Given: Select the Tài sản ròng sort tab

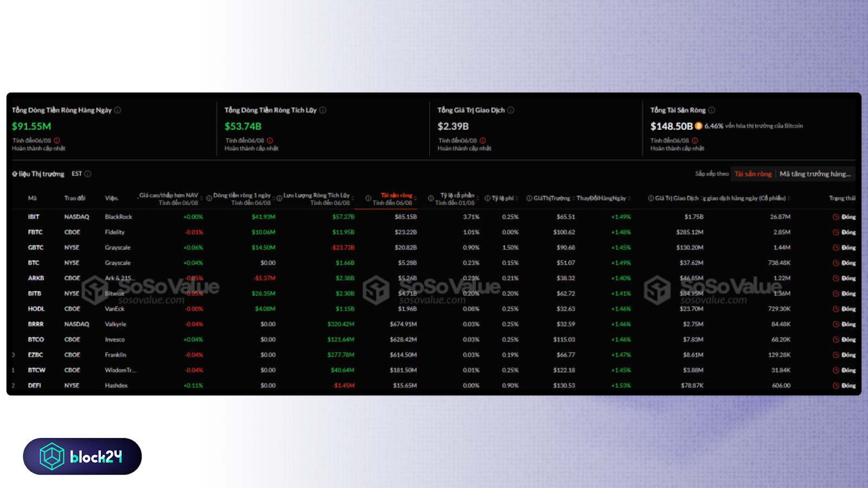Looking at the screenshot, I should 753,174.
